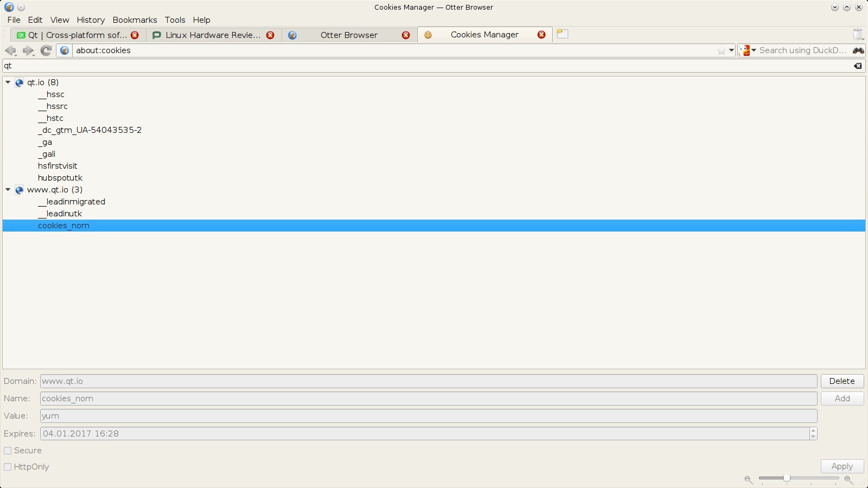
Task: Select the _ga cookie
Action: [45, 142]
